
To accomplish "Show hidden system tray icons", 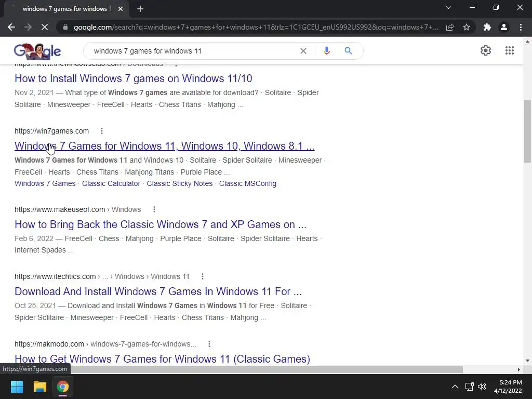I will coord(455,387).
